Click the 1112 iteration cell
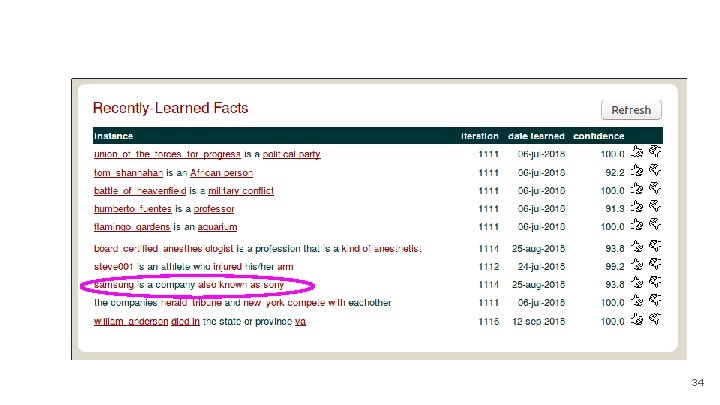This screenshot has height=405, width=720. (x=489, y=266)
